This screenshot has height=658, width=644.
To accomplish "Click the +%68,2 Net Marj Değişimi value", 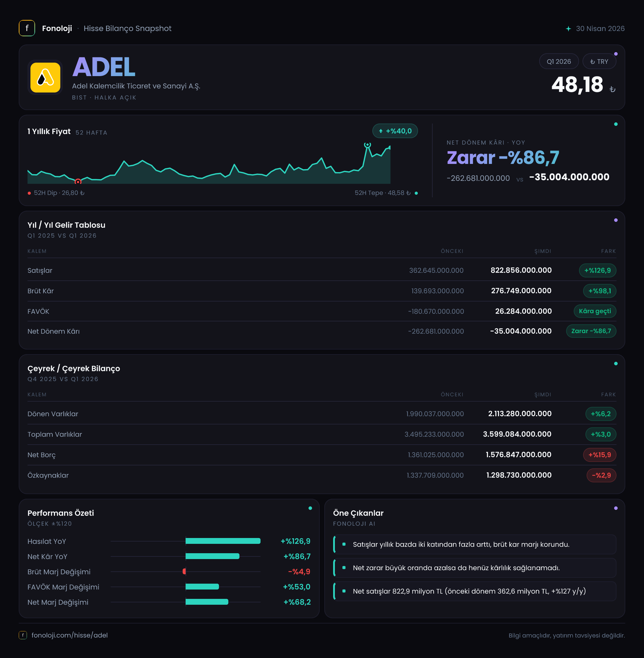I will point(297,602).
